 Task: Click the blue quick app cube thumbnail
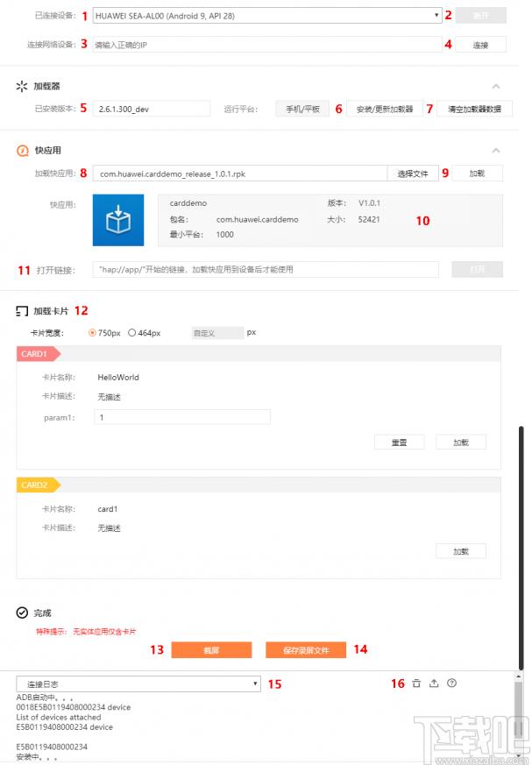[117, 220]
